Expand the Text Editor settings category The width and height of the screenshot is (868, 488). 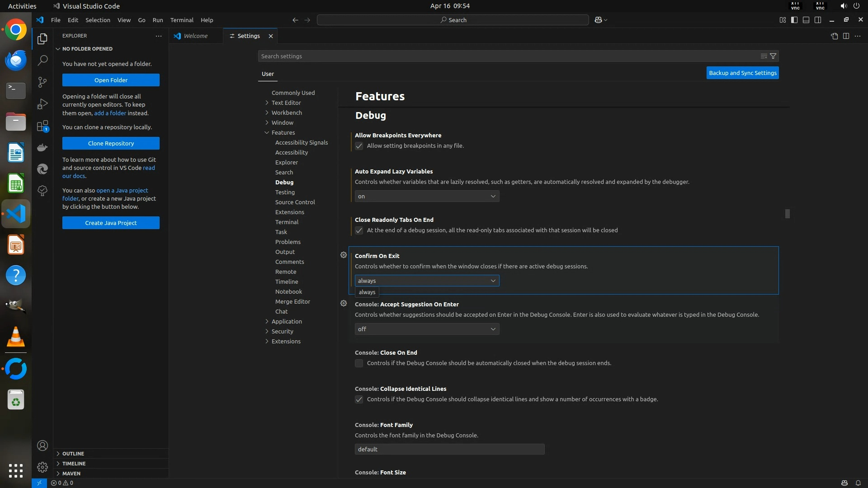point(286,103)
